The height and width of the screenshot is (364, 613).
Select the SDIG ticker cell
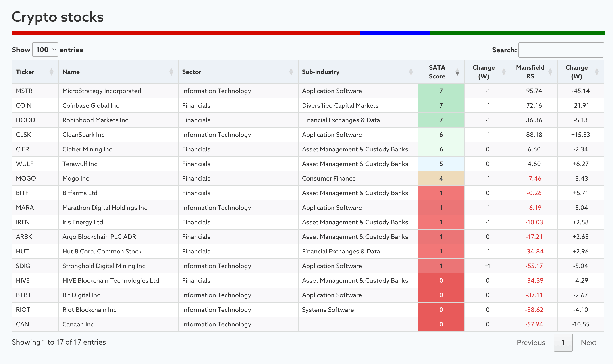[35, 266]
